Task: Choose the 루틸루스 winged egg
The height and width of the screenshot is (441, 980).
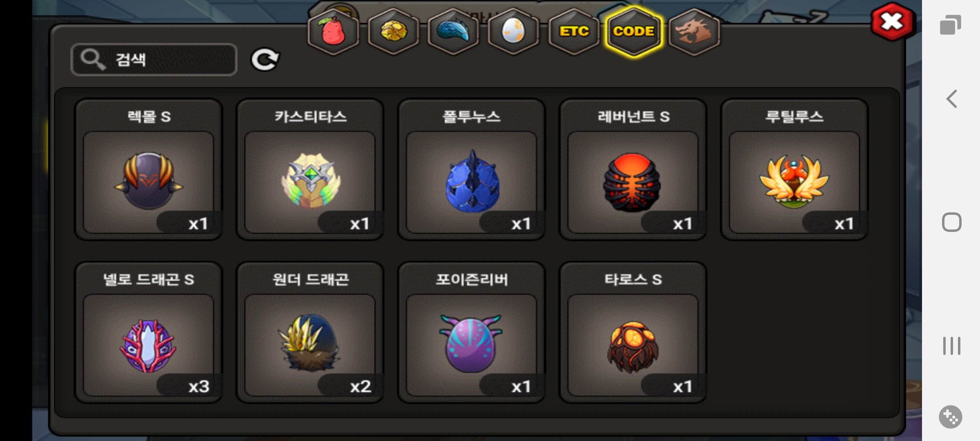Action: point(794,169)
